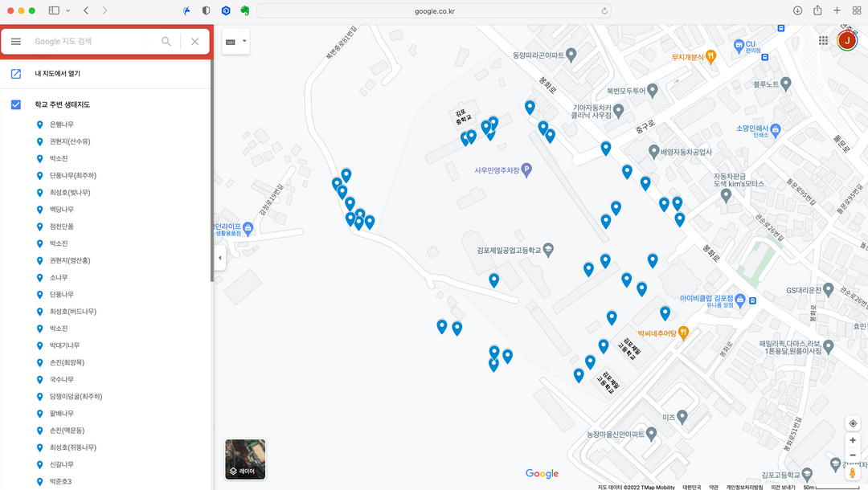Image resolution: width=868 pixels, height=490 pixels.
Task: Show Safari tab overview
Action: [x=857, y=10]
